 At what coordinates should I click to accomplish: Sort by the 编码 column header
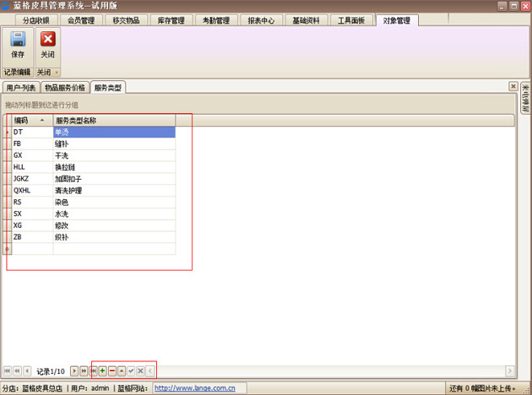pyautogui.click(x=30, y=121)
